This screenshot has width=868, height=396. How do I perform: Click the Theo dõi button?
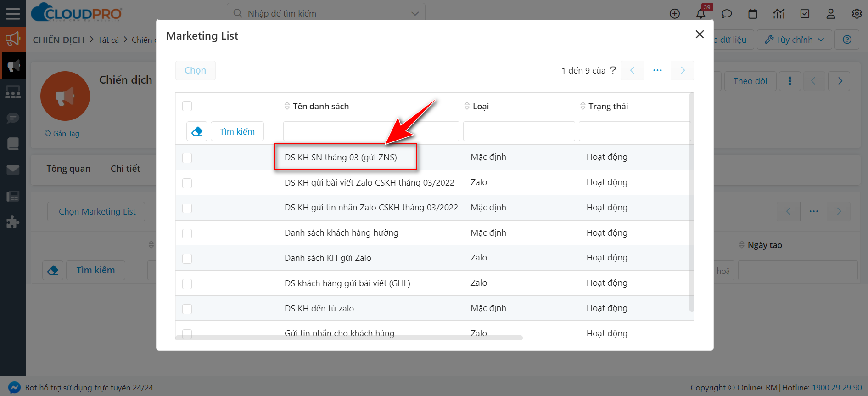tap(750, 81)
